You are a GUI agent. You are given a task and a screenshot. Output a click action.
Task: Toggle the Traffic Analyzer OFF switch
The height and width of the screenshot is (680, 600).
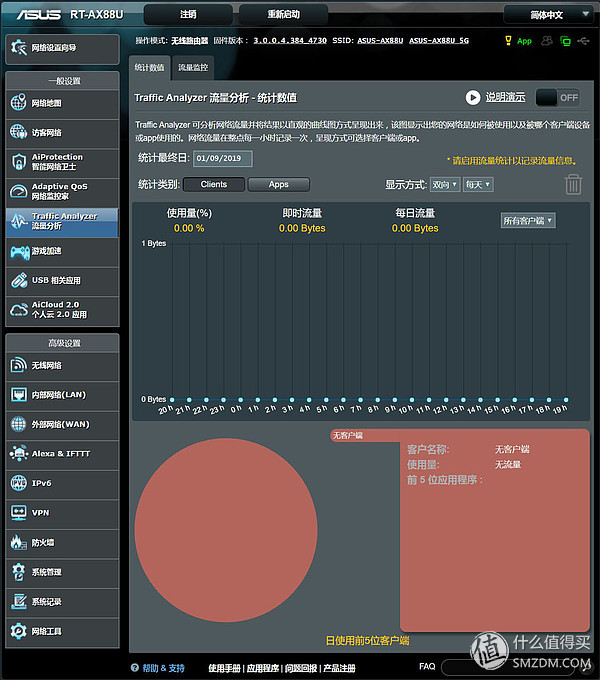[558, 98]
